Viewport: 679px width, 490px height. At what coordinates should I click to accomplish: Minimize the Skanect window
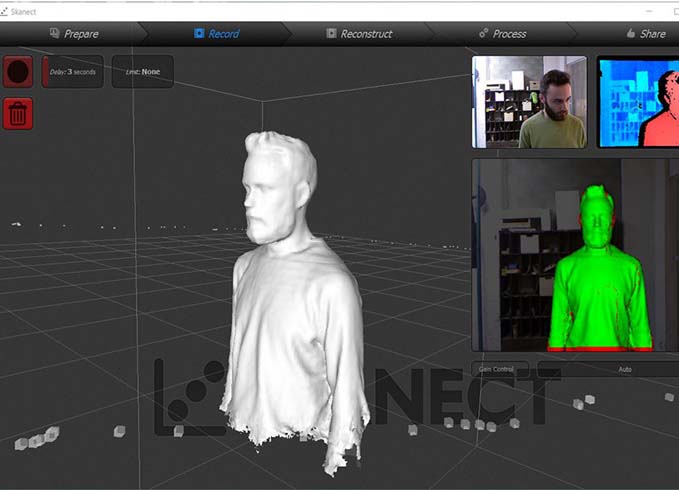(649, 12)
